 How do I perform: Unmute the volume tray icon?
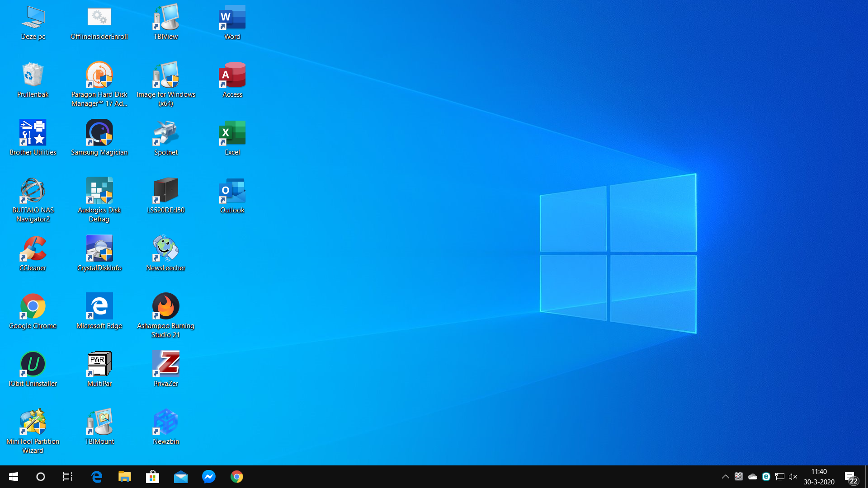pyautogui.click(x=793, y=477)
